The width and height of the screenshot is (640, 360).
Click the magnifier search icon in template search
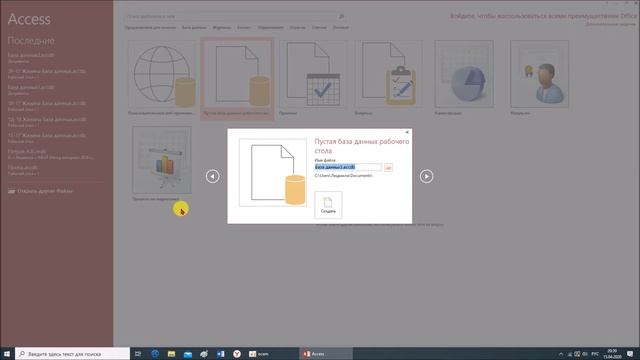[x=341, y=16]
